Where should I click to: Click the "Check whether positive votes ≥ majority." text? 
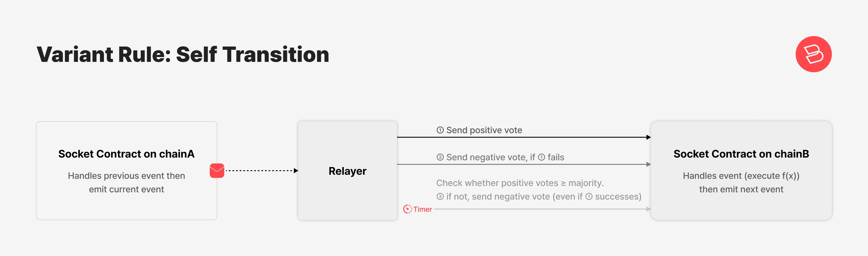click(520, 183)
